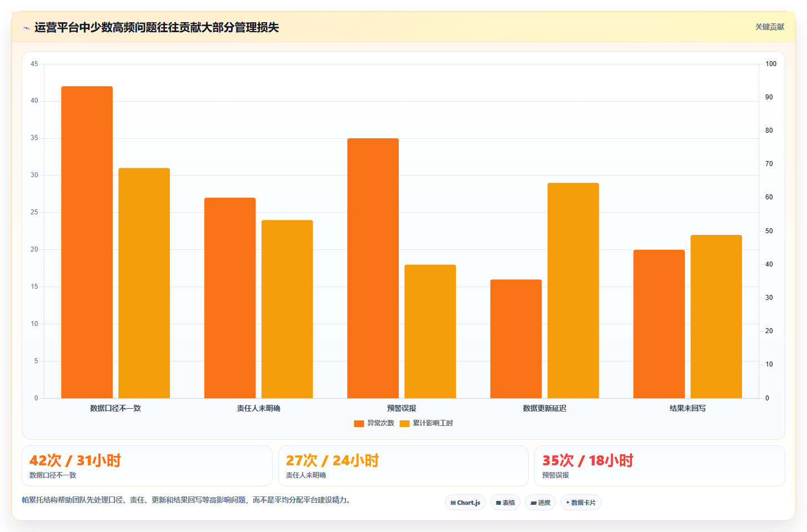Click the 预警误报 累计影响工时 bar
The image size is (807, 532).
pos(430,332)
